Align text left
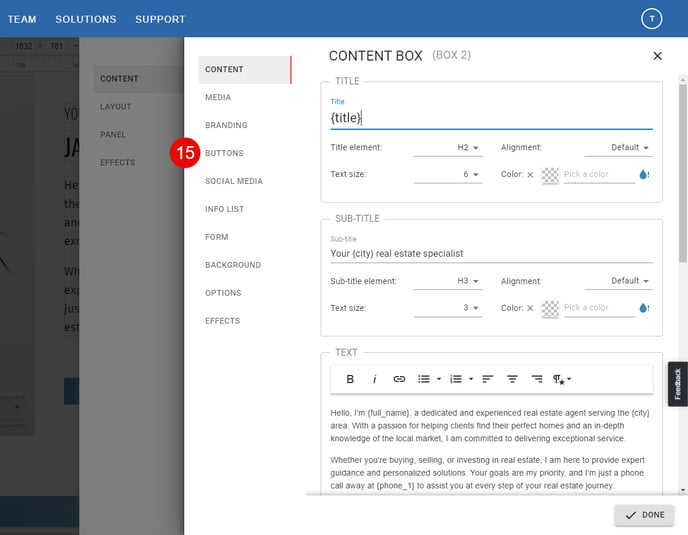The width and height of the screenshot is (688, 535). [x=487, y=379]
